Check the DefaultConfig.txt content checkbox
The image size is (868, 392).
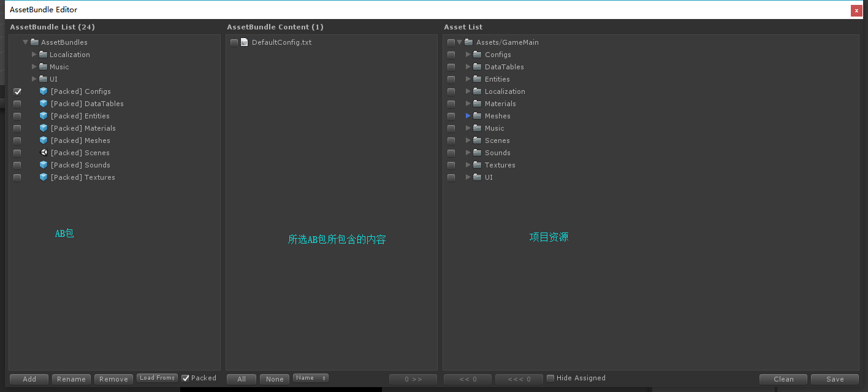tap(234, 42)
